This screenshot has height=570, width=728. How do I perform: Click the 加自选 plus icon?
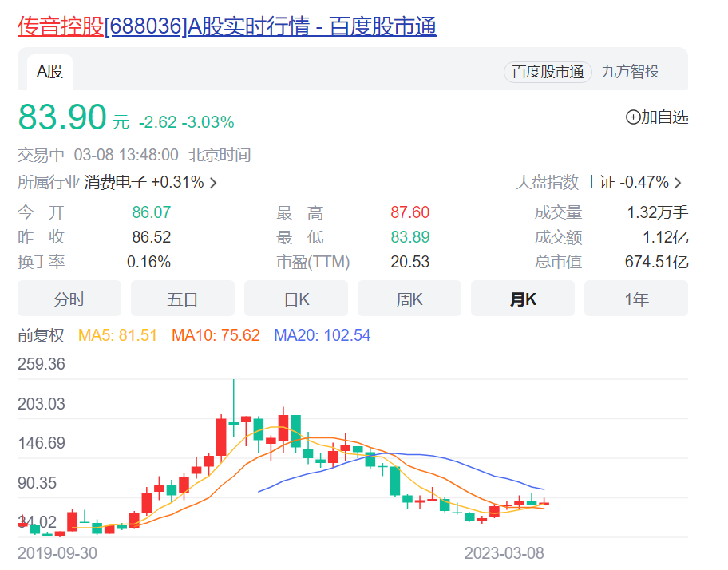coord(633,117)
